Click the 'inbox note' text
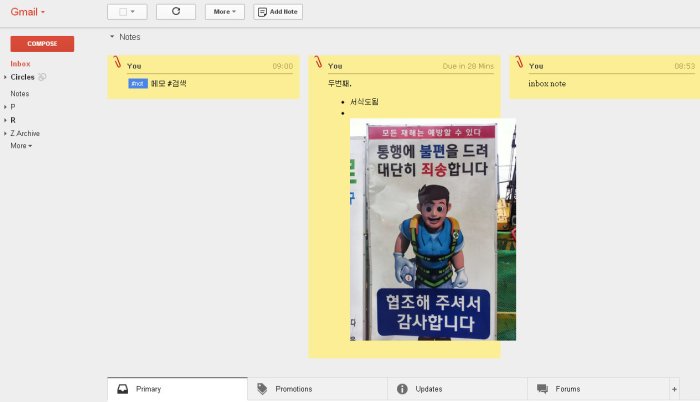 [x=547, y=84]
